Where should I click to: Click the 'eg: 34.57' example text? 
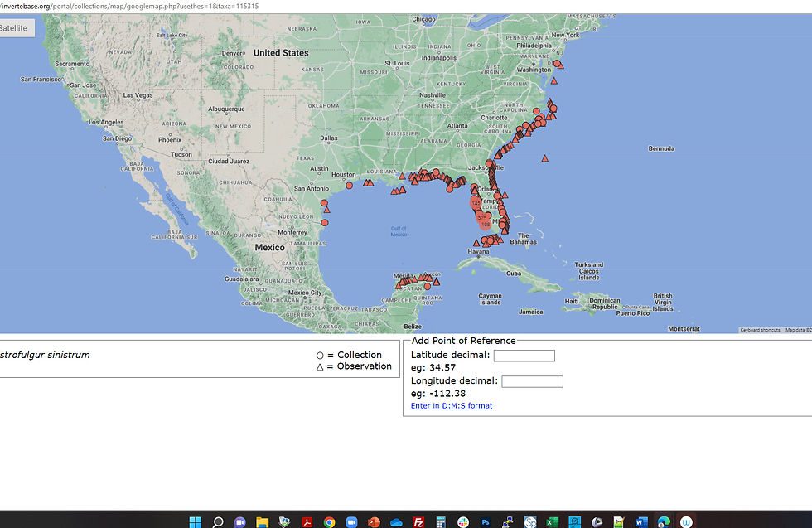[433, 367]
